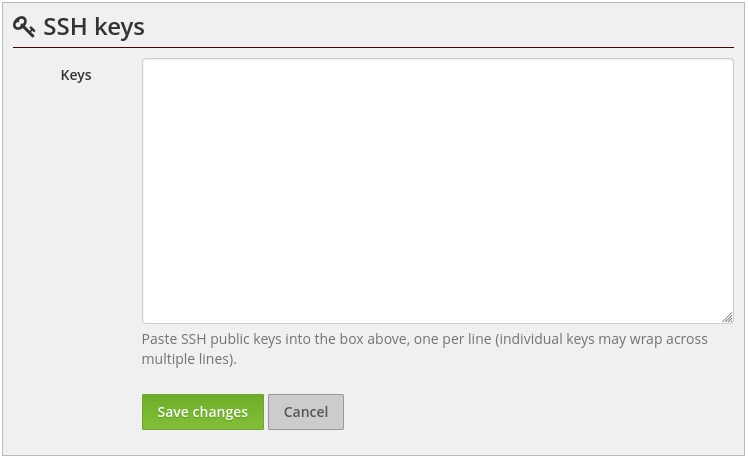748x458 pixels.
Task: Click the empty area right of Cancel button
Action: [539, 412]
